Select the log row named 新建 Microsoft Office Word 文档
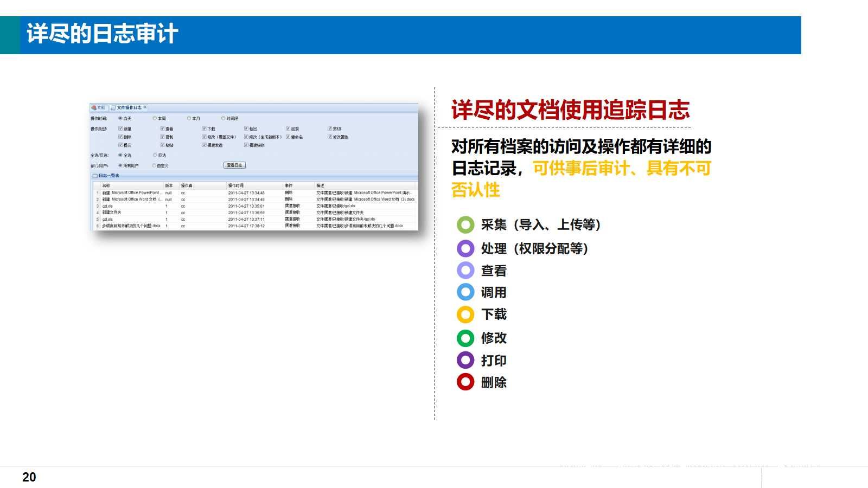 click(x=255, y=200)
